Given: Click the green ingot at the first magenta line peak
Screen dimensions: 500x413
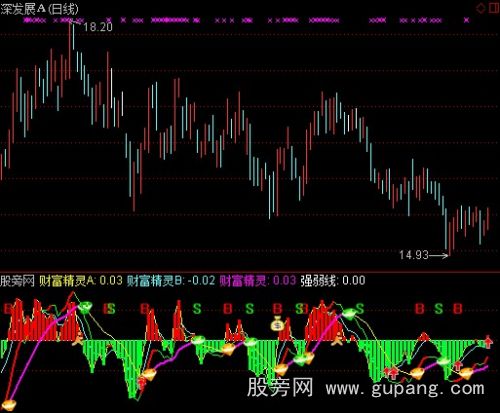Looking at the screenshot, I should [x=86, y=307].
